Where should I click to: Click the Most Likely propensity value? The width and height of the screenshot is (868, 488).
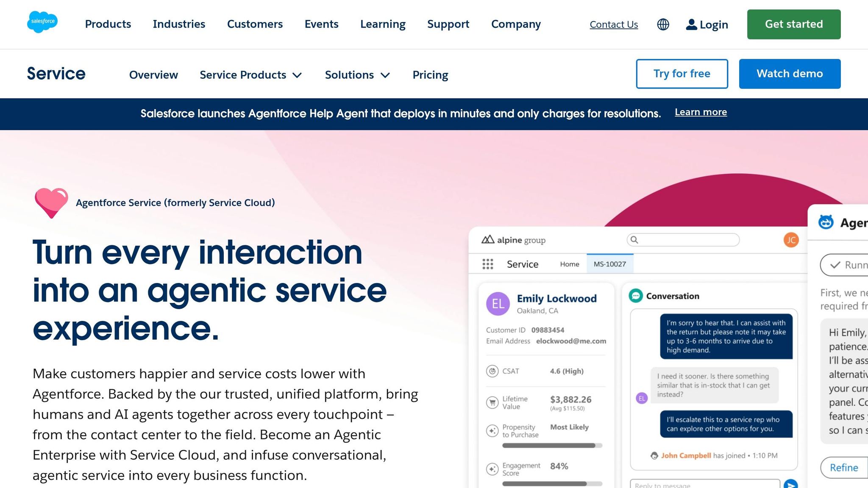pos(569,427)
